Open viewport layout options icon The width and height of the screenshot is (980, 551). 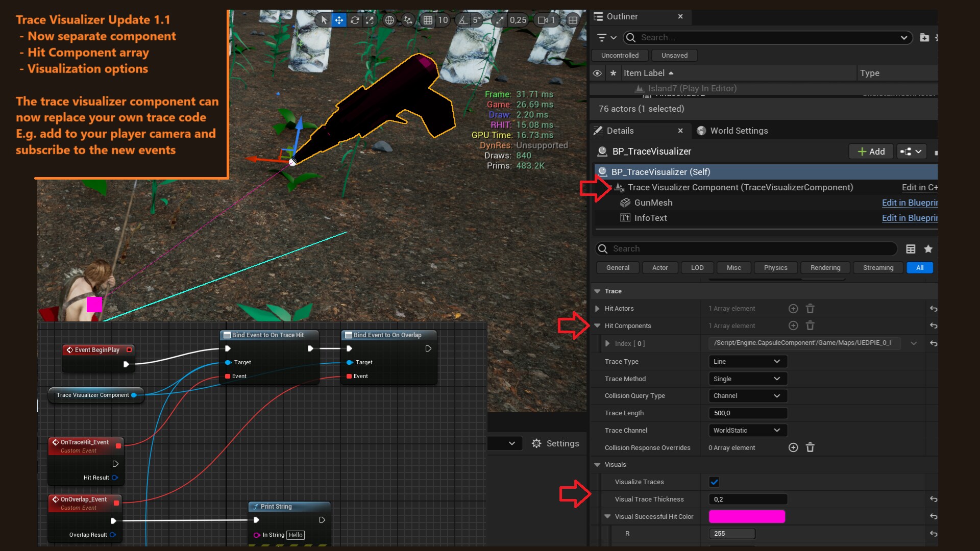tap(573, 20)
